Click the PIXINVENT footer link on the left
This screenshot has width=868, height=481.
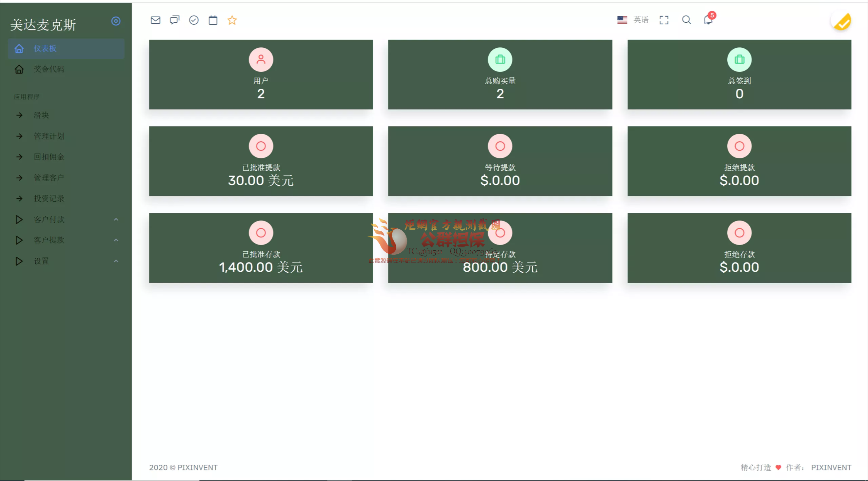pyautogui.click(x=197, y=467)
